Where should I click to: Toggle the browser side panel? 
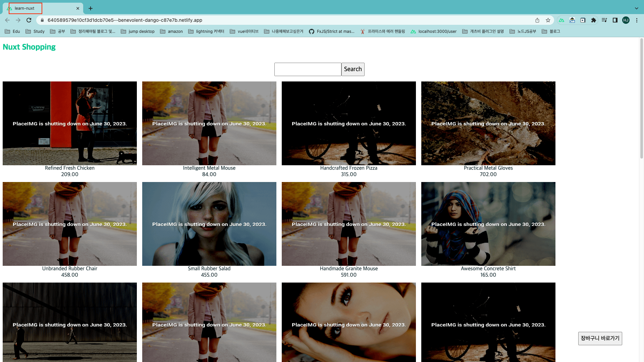(615, 20)
